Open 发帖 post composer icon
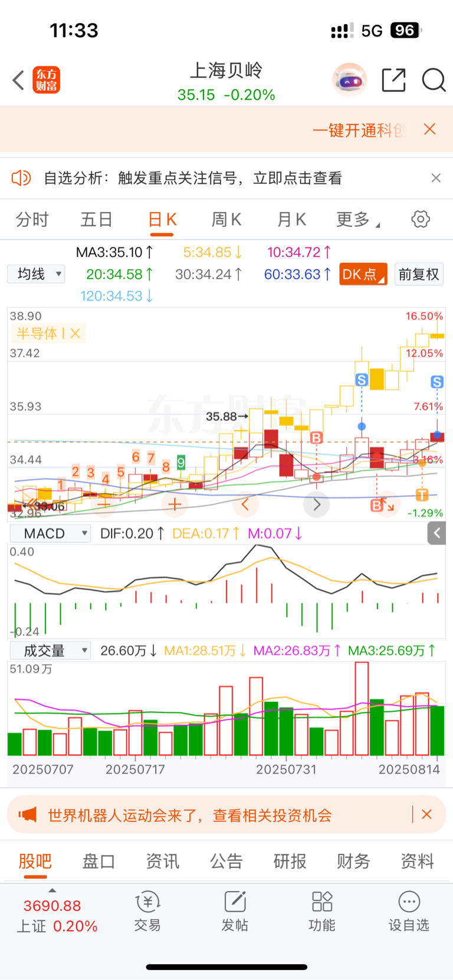This screenshot has width=453, height=980. (x=235, y=911)
